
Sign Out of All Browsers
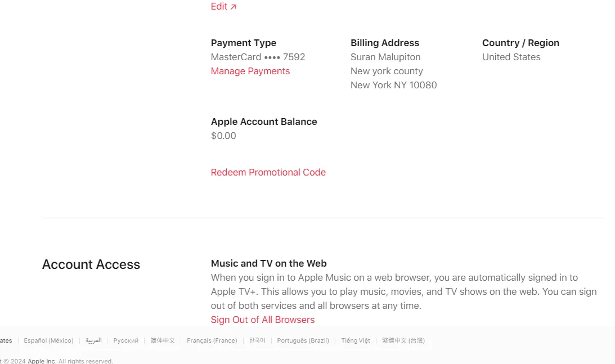[x=263, y=320]
